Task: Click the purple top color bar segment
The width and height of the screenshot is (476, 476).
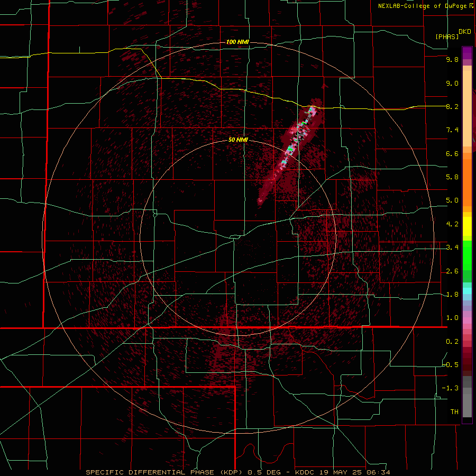Action: (x=467, y=53)
